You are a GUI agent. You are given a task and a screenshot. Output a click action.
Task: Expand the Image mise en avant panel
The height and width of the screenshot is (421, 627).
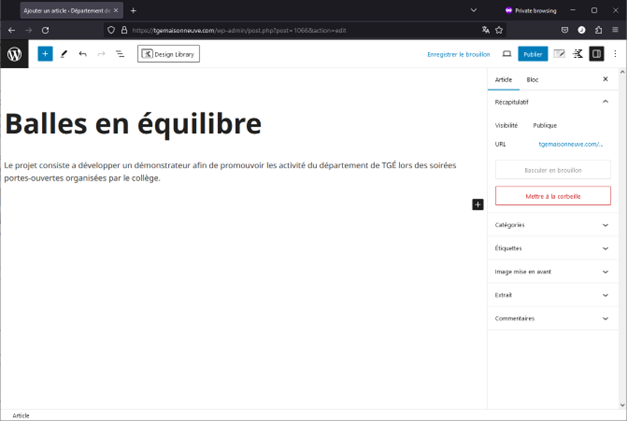[552, 271]
